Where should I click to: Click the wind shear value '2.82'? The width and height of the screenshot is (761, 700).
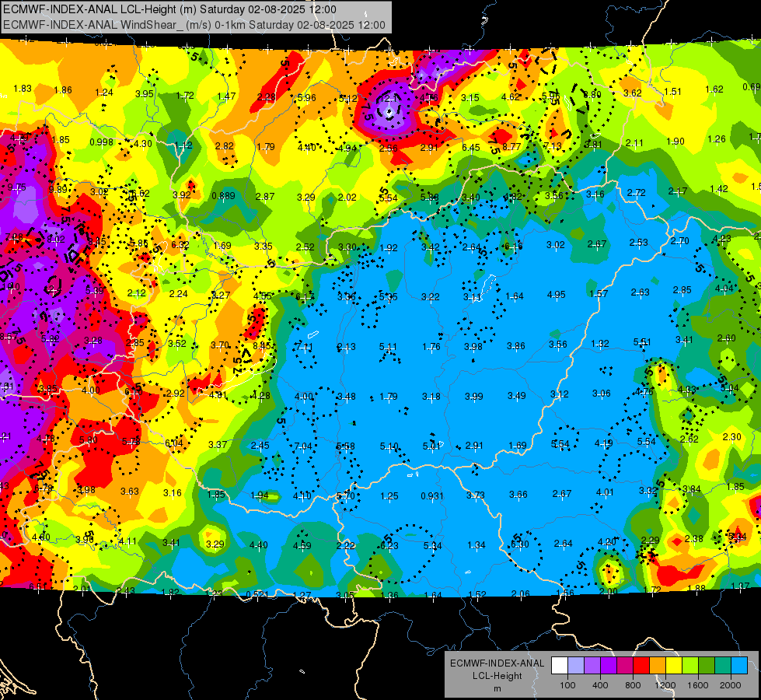224,145
